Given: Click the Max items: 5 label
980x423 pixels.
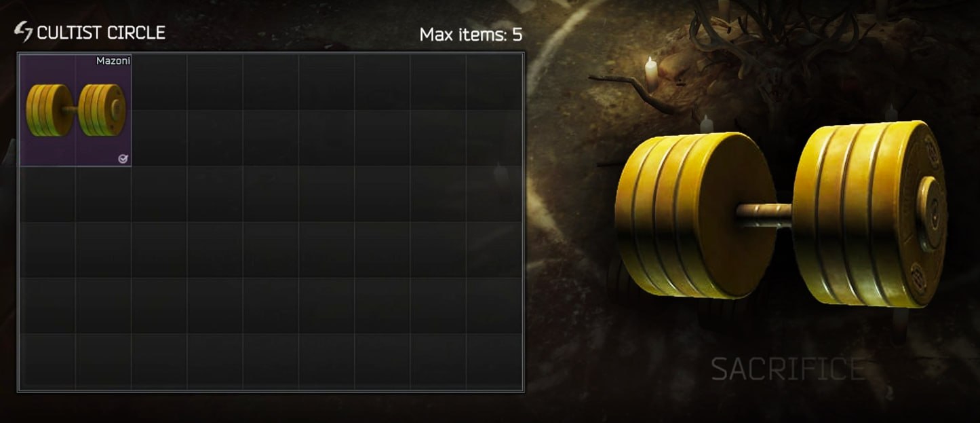Looking at the screenshot, I should 471,34.
